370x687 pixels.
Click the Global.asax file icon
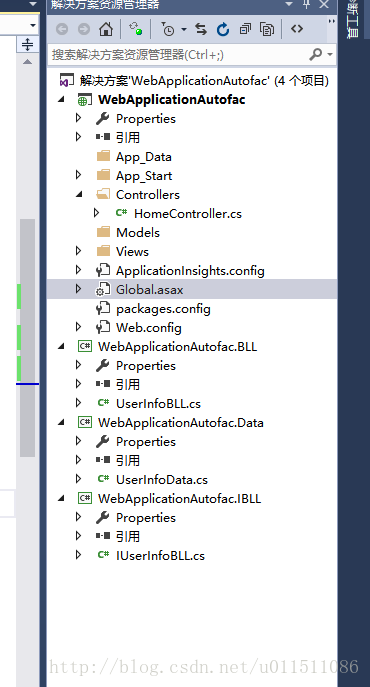coord(103,290)
